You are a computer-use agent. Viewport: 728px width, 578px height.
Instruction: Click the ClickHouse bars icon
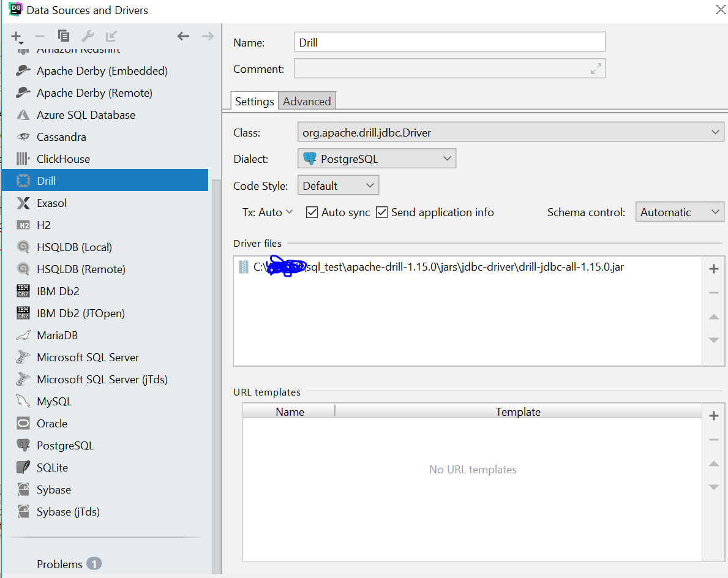coord(23,159)
